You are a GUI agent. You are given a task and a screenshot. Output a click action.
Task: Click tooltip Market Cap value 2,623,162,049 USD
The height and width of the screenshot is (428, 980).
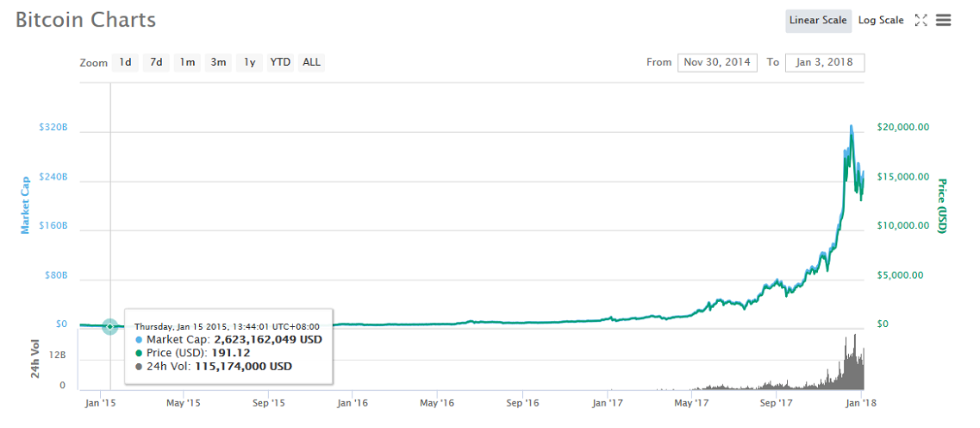268,340
